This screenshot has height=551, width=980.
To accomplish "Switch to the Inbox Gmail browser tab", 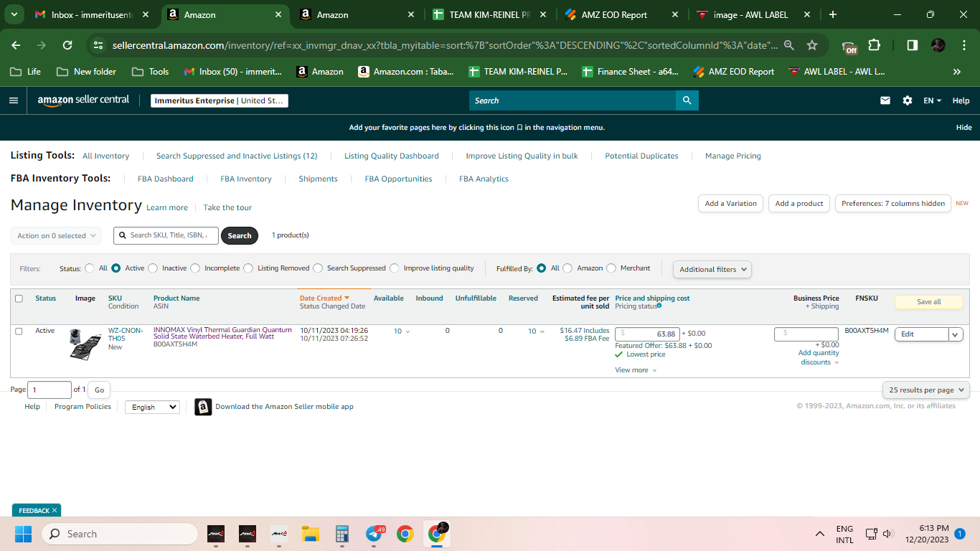I will click(92, 14).
